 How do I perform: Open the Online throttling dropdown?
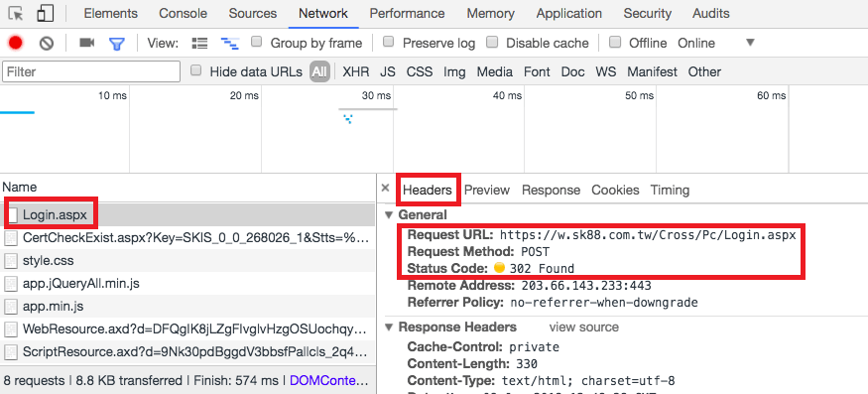[x=716, y=43]
